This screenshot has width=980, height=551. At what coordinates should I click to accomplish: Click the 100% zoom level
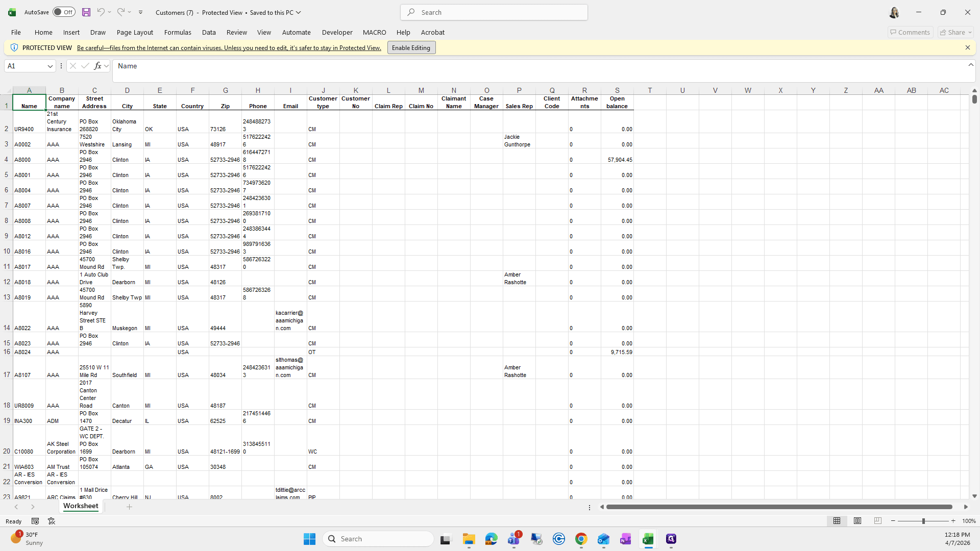(x=968, y=521)
